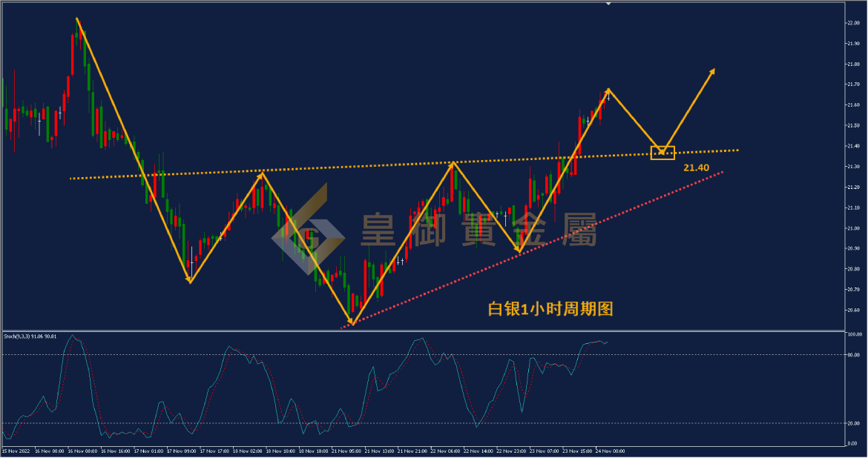Click 0.00 on the stochastic scale
Image resolution: width=868 pixels, height=458 pixels.
852,444
